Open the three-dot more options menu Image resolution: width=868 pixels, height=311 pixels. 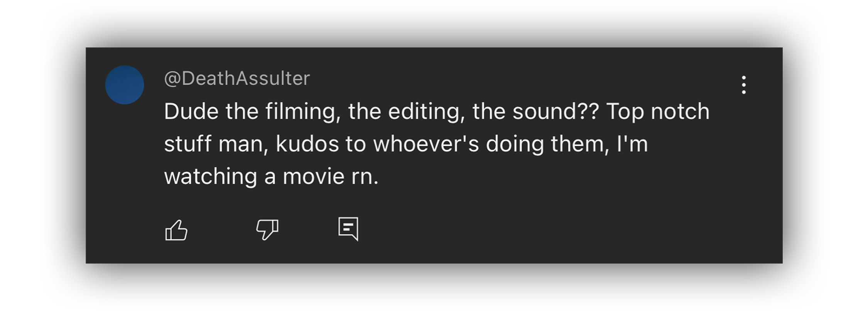coord(743,85)
